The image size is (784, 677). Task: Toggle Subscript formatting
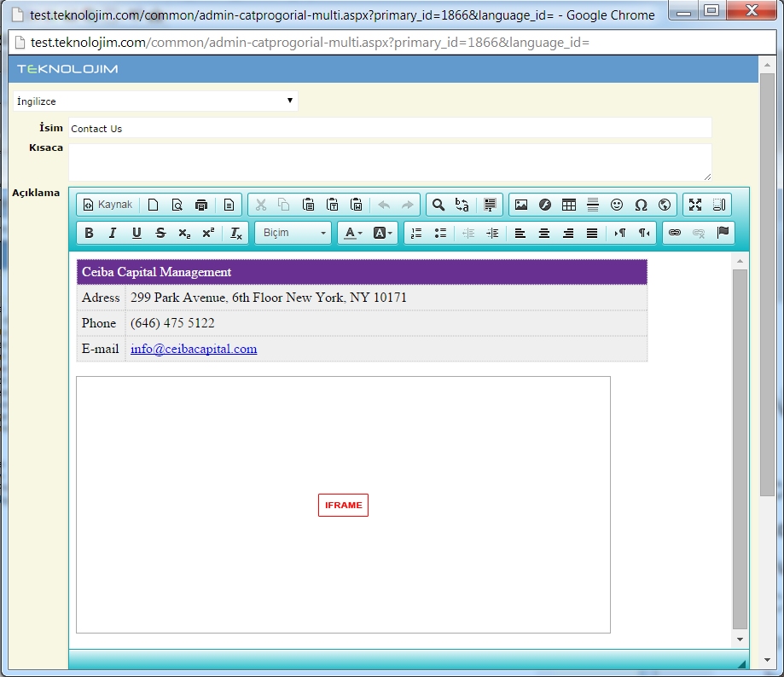pyautogui.click(x=184, y=233)
